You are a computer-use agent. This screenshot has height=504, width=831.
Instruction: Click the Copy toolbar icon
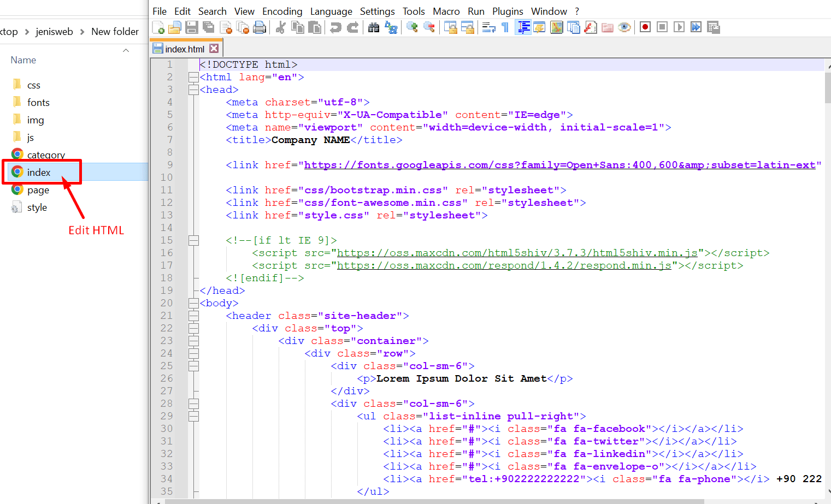tap(298, 27)
